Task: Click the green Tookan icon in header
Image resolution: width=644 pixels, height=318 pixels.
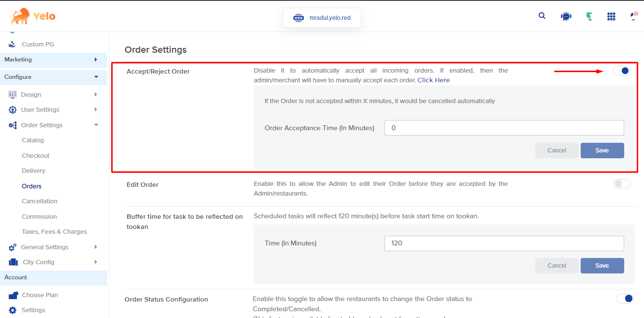Action: click(x=589, y=16)
